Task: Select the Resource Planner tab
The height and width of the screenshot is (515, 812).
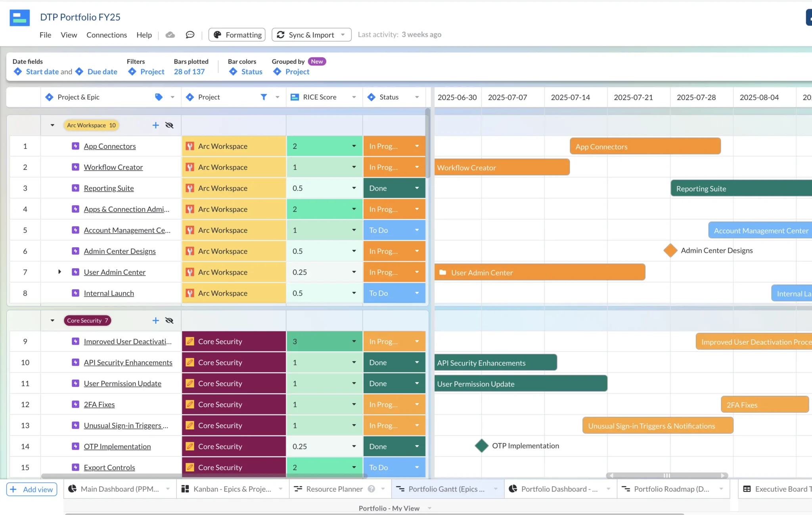Action: [334, 488]
